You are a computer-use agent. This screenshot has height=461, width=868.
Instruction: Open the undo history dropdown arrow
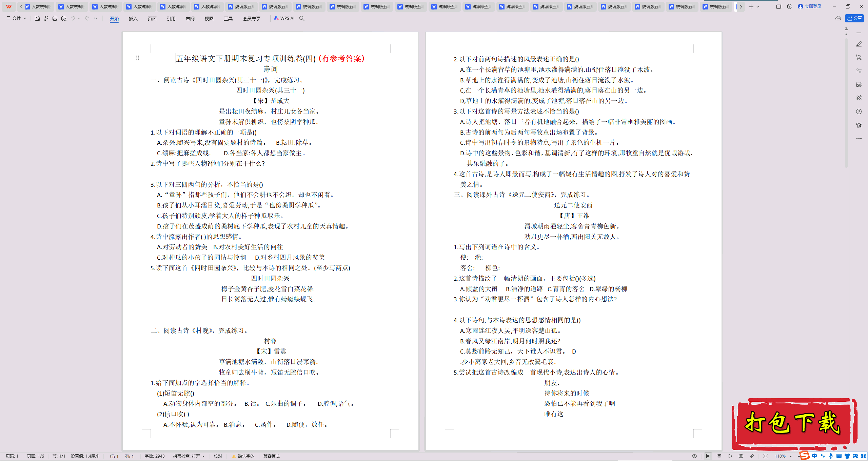79,18
